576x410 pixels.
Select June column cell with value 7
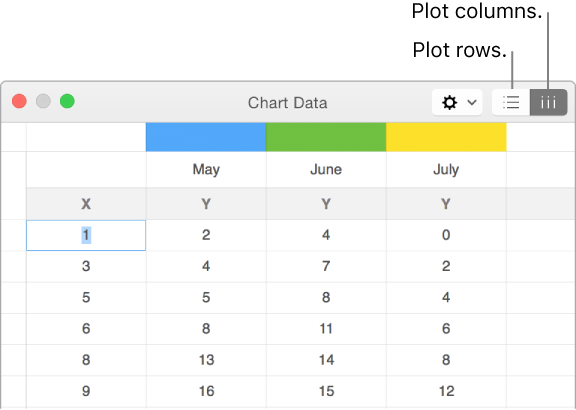click(326, 266)
